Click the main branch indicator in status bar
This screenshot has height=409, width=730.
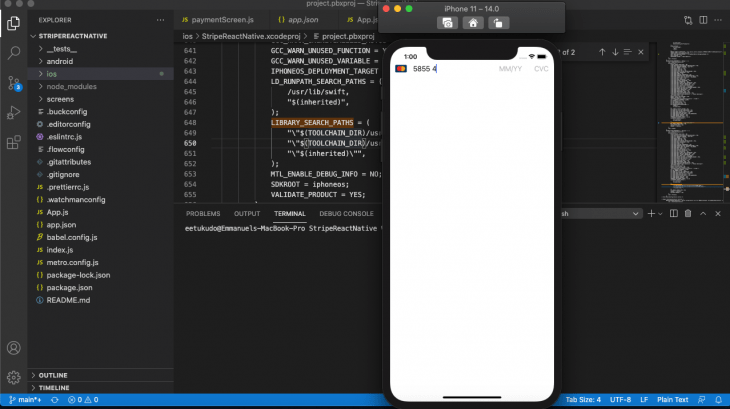point(25,400)
